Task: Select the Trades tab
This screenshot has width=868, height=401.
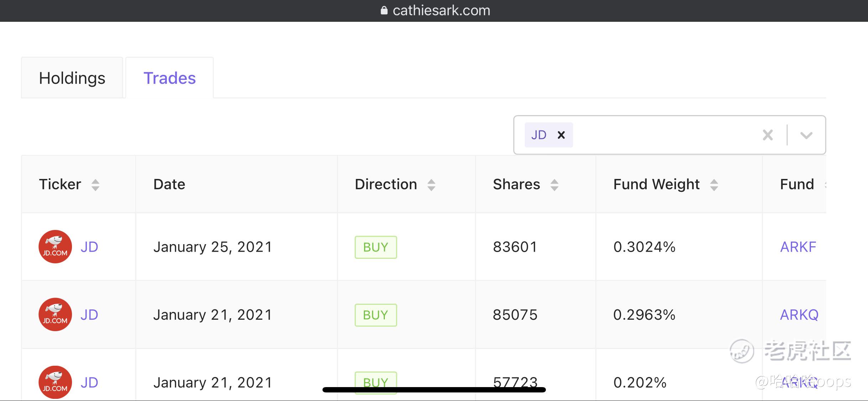Action: click(170, 78)
